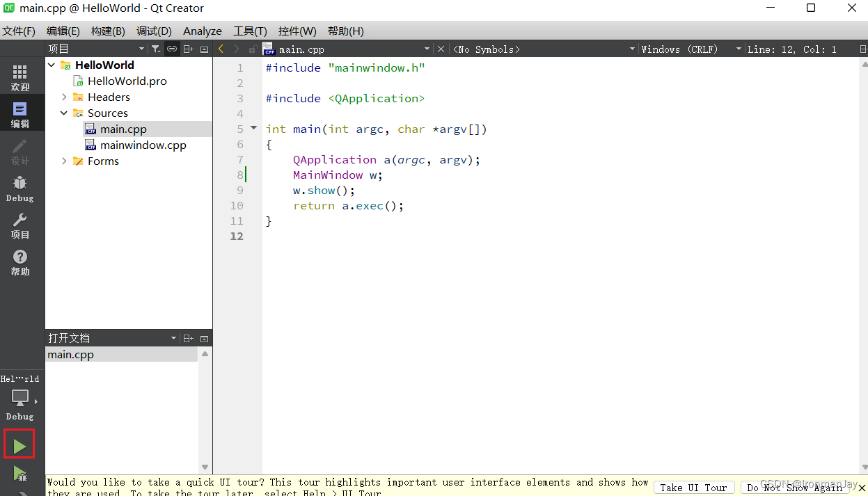The image size is (868, 496).
Task: Split the editor view
Action: (x=862, y=49)
